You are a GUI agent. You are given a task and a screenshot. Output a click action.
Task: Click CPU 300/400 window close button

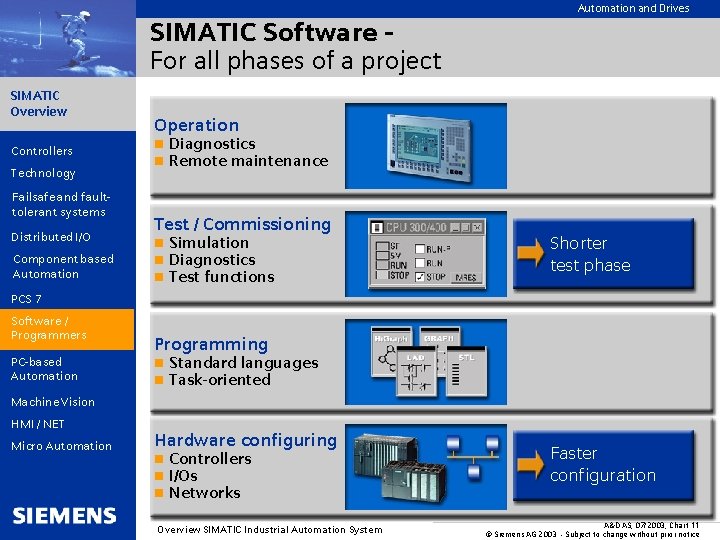[x=478, y=227]
